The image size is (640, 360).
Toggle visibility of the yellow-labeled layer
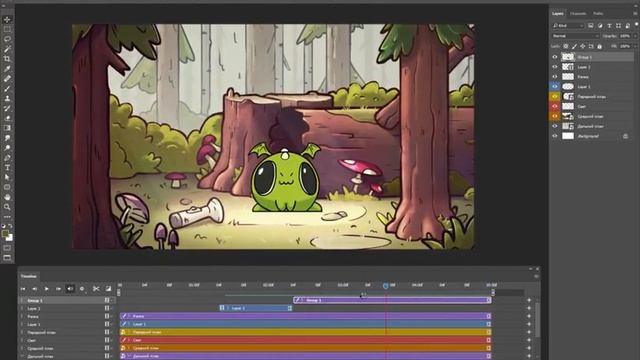pos(555,97)
